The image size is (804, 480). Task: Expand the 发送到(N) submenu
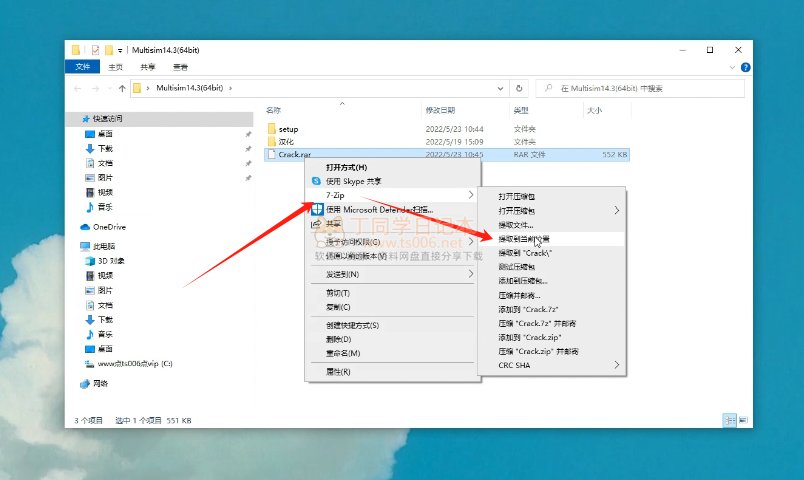point(471,274)
